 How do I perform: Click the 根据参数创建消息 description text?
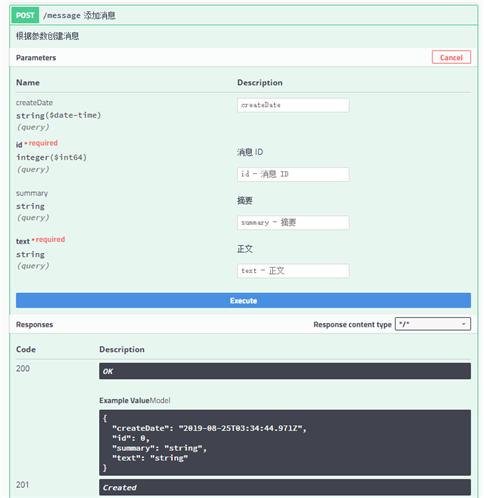click(x=48, y=36)
